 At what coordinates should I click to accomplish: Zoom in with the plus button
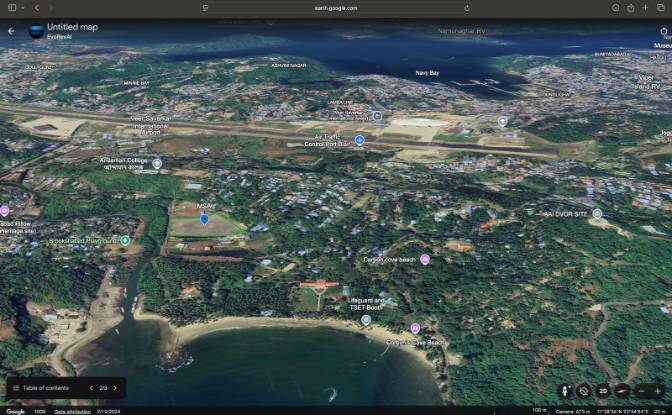pyautogui.click(x=657, y=391)
